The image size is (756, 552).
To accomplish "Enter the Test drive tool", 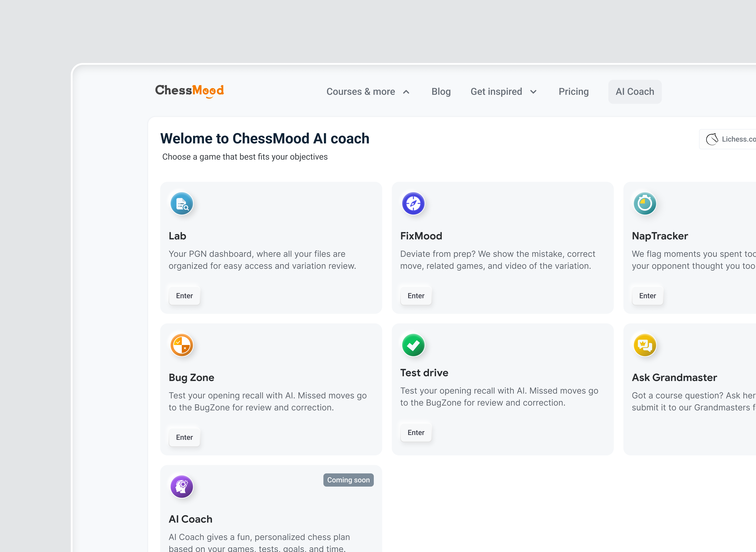I will 416,433.
